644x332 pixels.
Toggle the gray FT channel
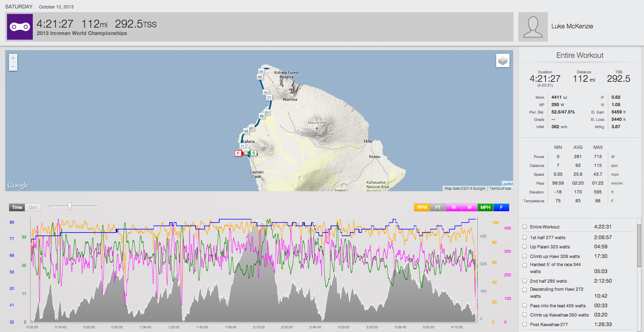click(x=438, y=207)
